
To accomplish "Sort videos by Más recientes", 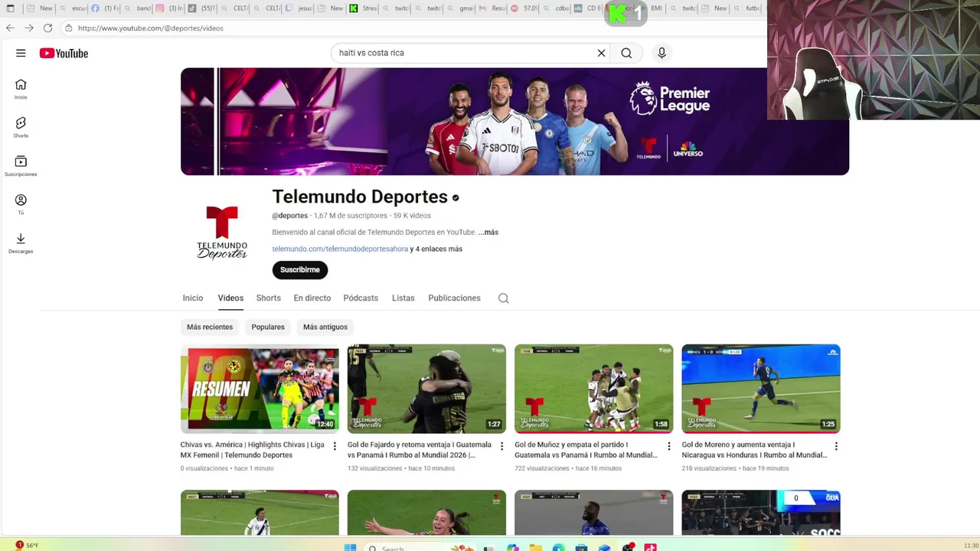I will [x=210, y=327].
